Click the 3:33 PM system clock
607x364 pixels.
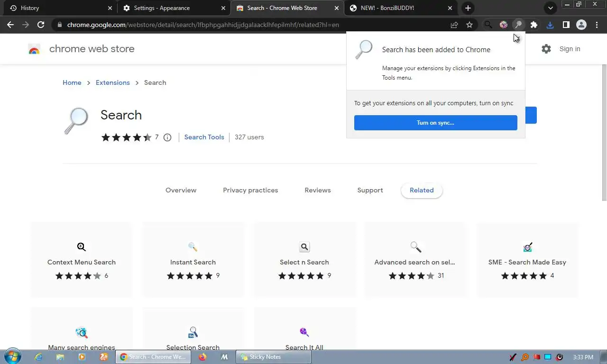pyautogui.click(x=583, y=357)
